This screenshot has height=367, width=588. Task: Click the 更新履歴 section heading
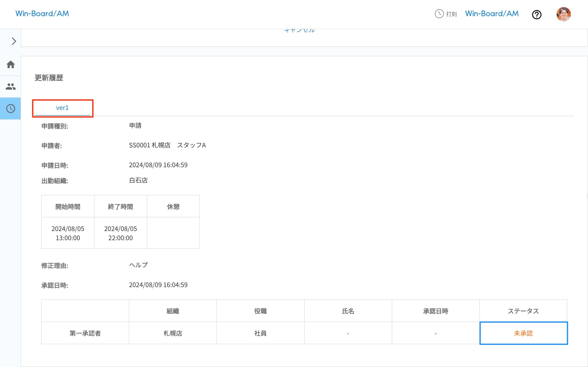click(49, 78)
